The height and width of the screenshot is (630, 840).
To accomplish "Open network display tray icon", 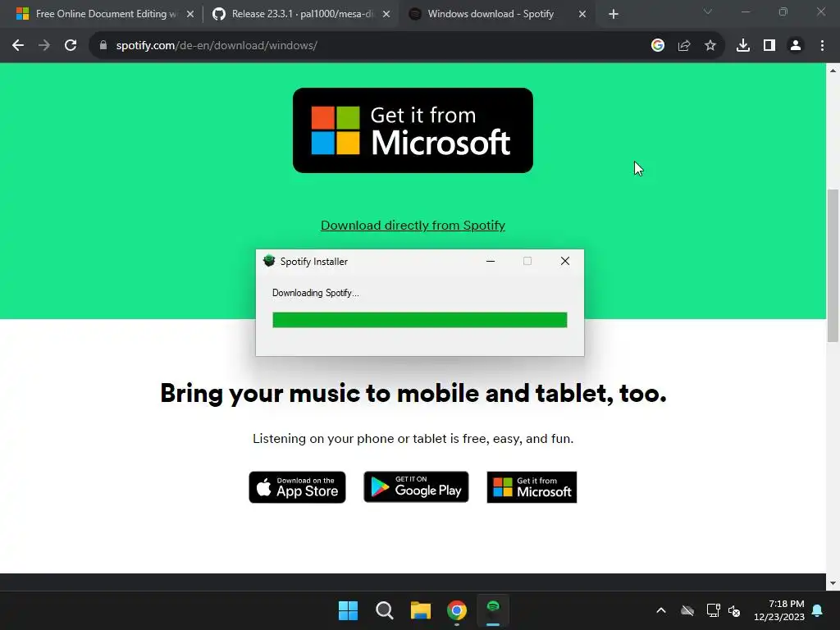I will click(713, 610).
